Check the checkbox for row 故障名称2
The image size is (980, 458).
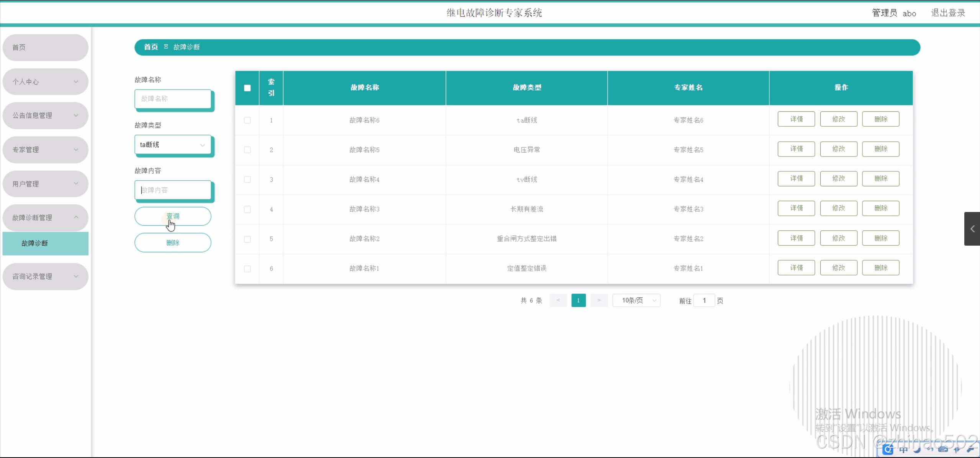pos(247,239)
